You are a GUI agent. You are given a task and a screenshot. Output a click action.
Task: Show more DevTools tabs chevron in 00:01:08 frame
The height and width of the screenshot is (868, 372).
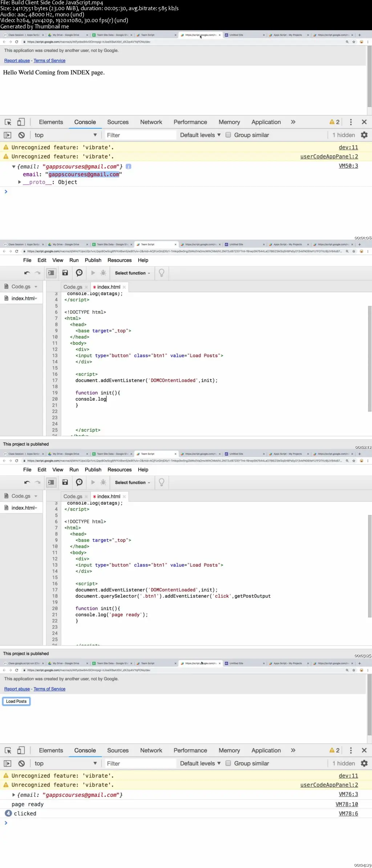coord(293,122)
